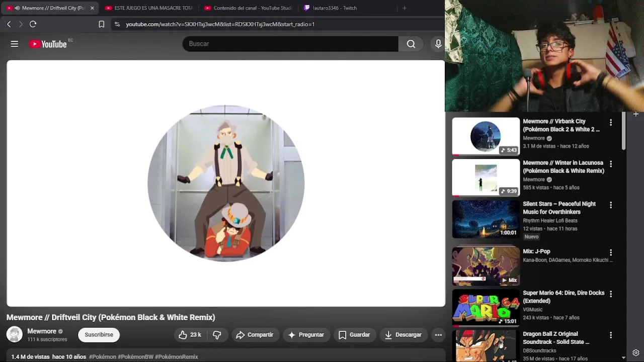The height and width of the screenshot is (362, 644).
Task: Click the magnifier search button
Action: [411, 44]
